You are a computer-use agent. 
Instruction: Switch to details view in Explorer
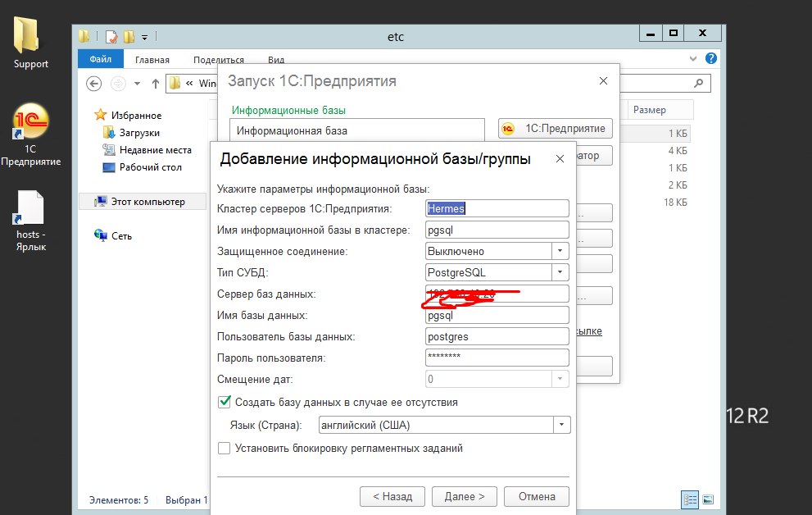point(690,499)
